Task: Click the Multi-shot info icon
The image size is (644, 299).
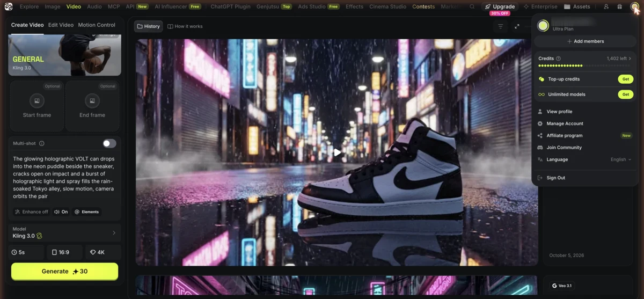Action: (42, 143)
